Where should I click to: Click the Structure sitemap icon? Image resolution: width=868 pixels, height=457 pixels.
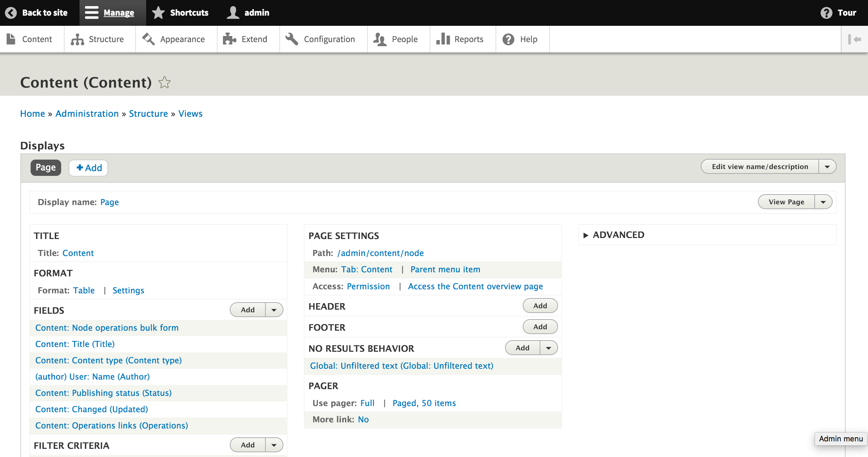coord(77,39)
